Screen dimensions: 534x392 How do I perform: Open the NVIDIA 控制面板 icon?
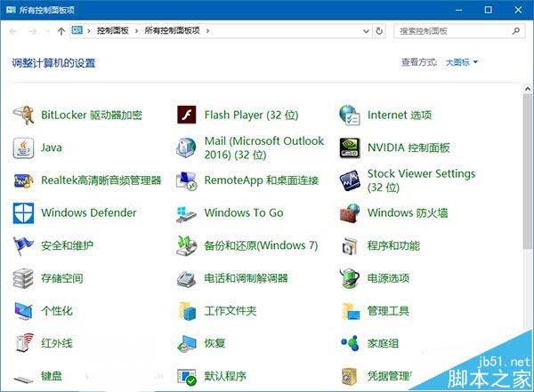coord(350,148)
